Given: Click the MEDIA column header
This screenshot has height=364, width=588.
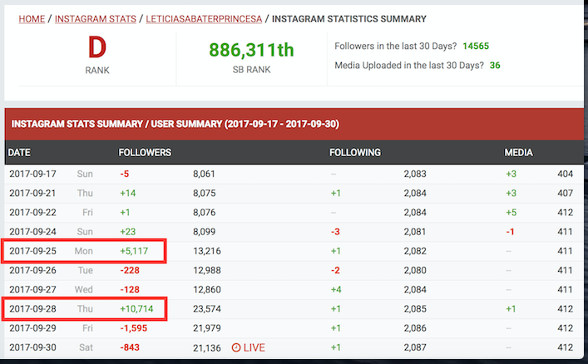Looking at the screenshot, I should pos(518,153).
